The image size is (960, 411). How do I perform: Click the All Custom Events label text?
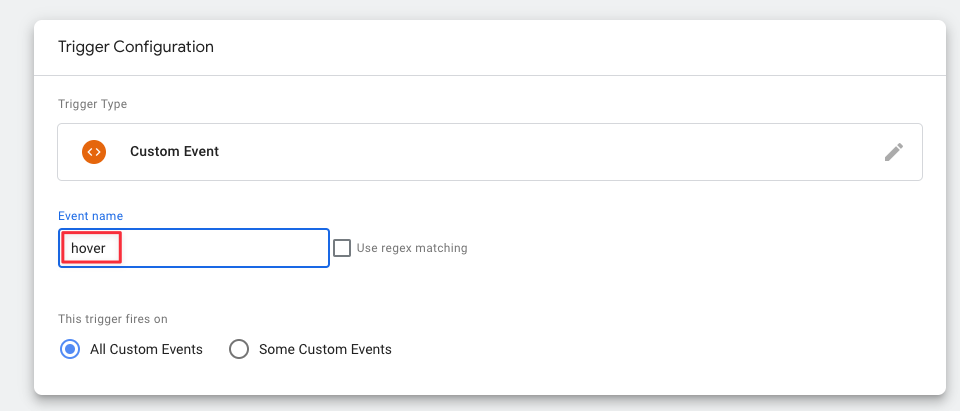[x=146, y=349]
